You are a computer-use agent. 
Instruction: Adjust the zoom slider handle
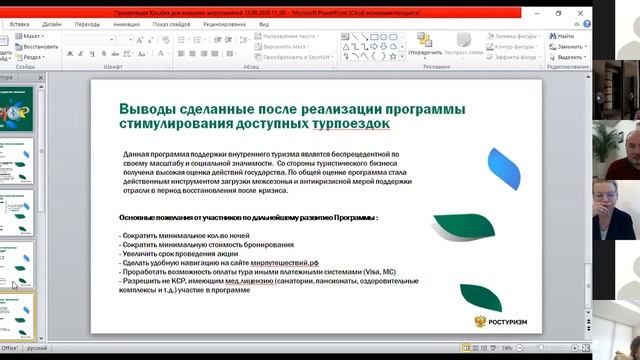pos(541,348)
